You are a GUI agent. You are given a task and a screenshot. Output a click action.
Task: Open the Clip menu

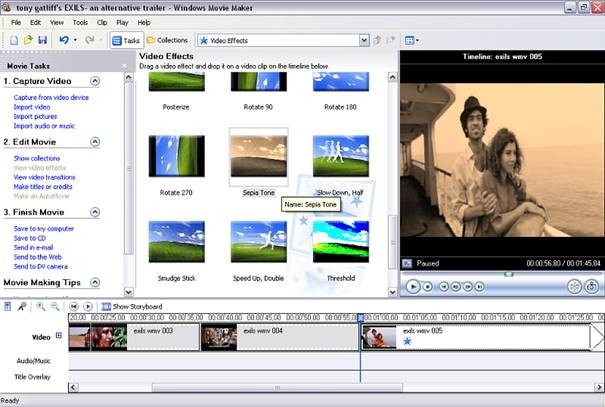pyautogui.click(x=102, y=23)
